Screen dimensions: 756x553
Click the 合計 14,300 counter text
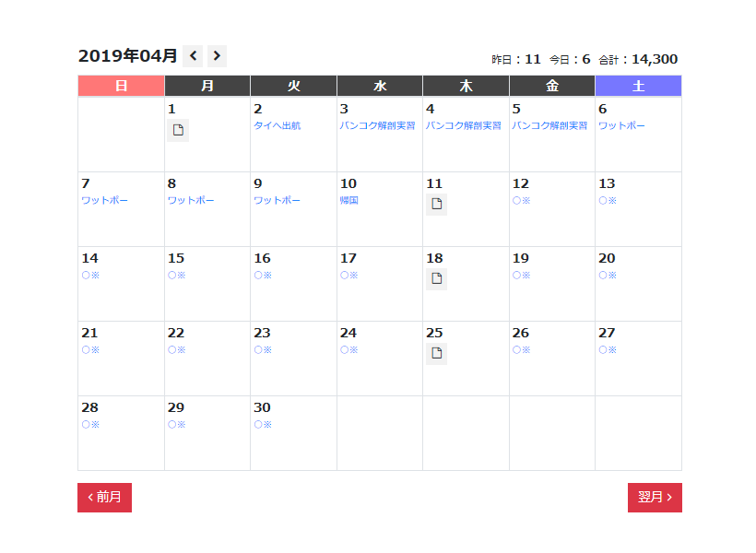tap(638, 59)
